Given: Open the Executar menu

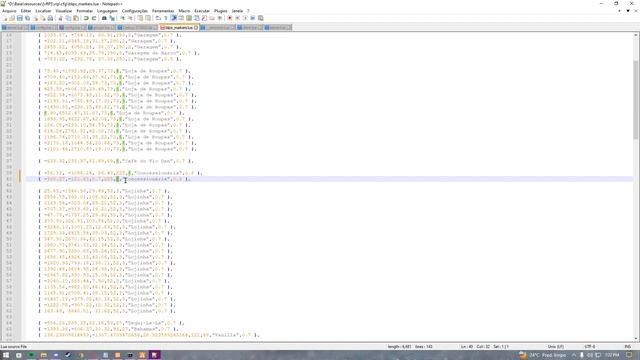Looking at the screenshot, I should pyautogui.click(x=202, y=11).
